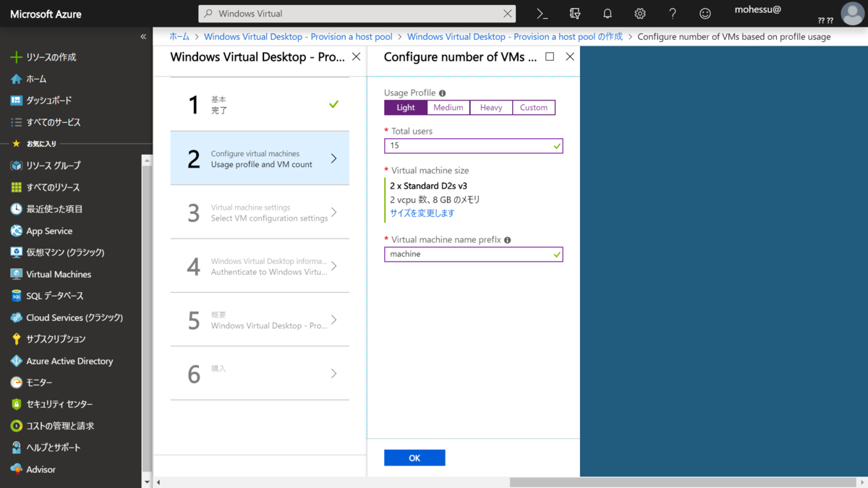Open step 3 Virtual machine settings
The image size is (868, 488).
tap(260, 213)
